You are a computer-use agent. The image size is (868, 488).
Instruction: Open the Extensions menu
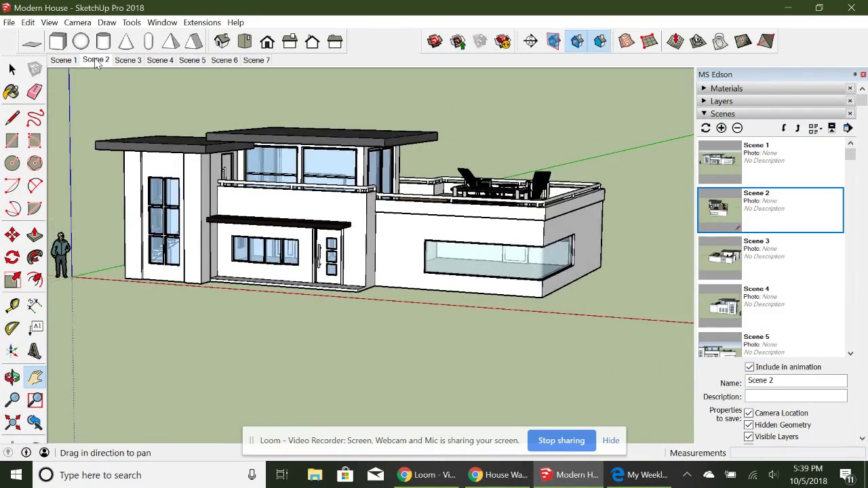[x=202, y=22]
